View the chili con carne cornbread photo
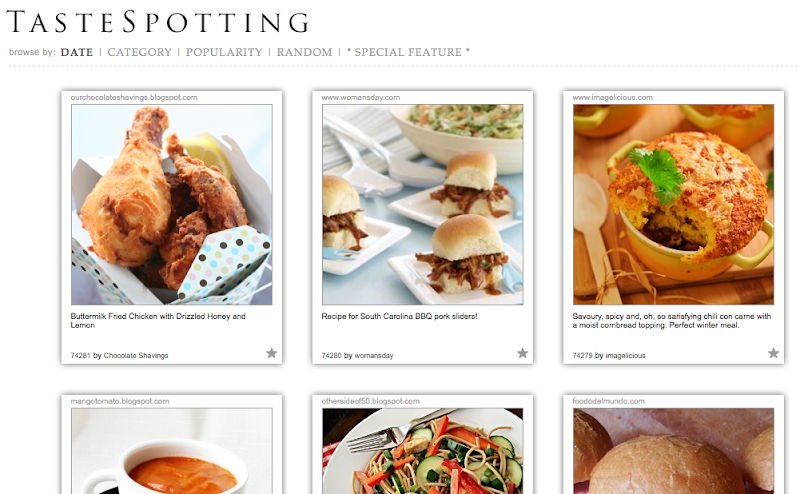This screenshot has width=800, height=494. 673,205
